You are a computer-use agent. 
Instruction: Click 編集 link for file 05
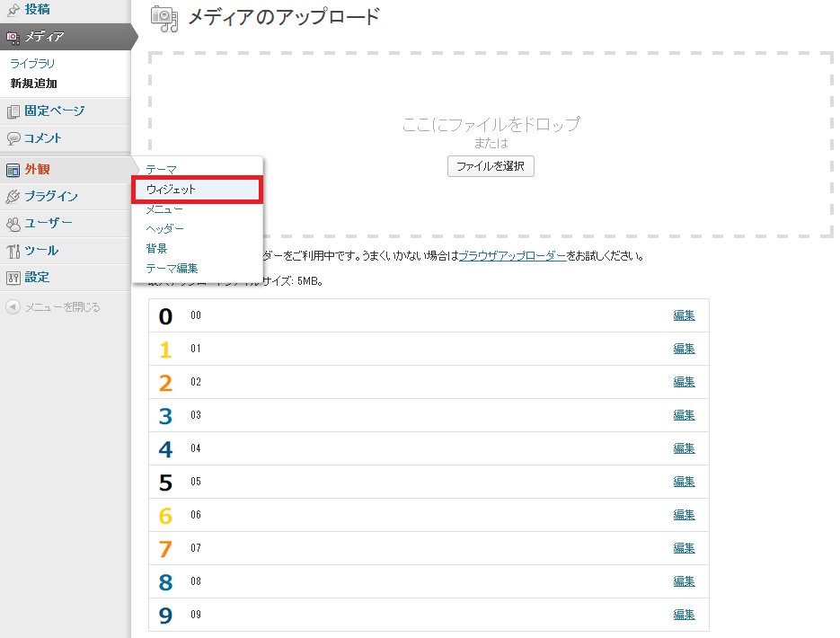(684, 482)
